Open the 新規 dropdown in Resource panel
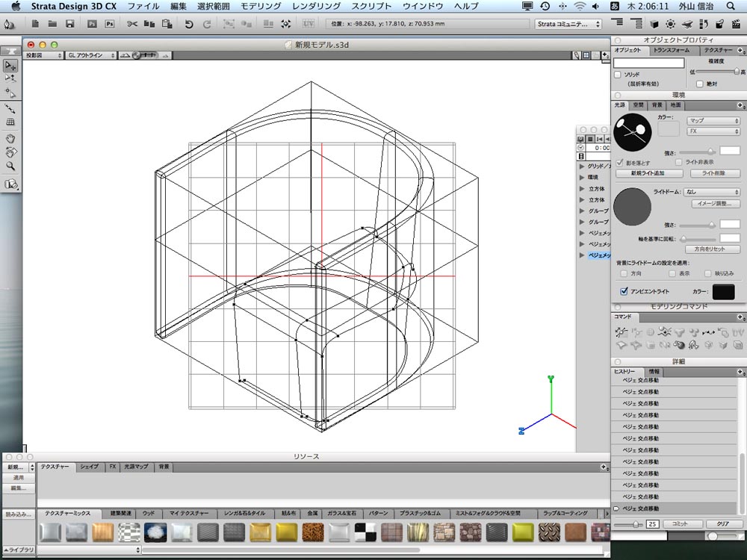747x560 pixels. click(x=19, y=467)
